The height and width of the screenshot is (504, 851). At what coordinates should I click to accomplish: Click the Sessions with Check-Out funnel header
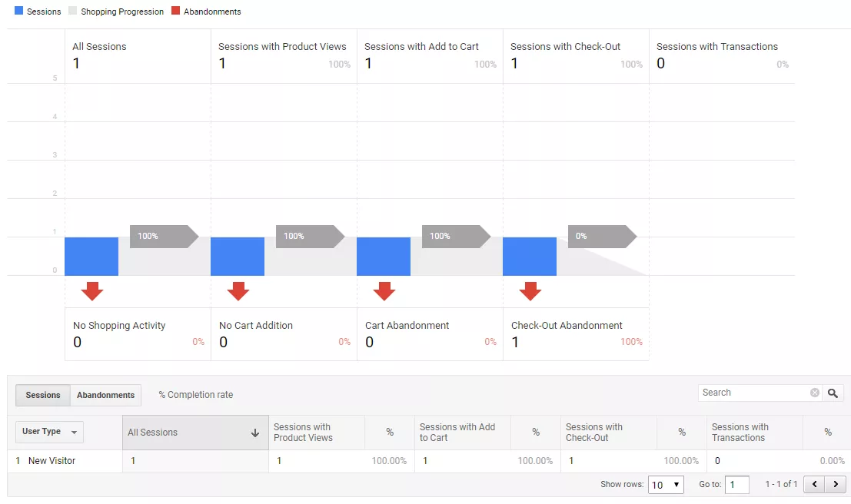[576, 56]
